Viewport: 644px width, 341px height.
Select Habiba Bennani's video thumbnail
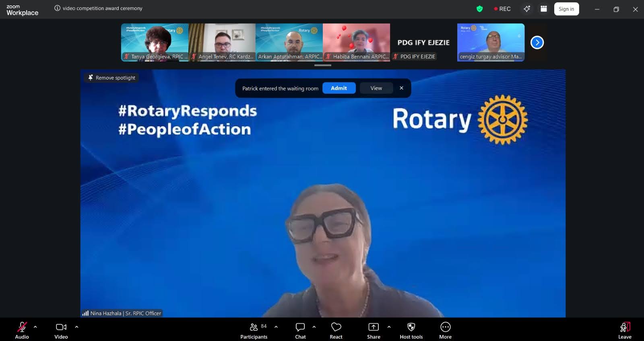click(x=356, y=42)
